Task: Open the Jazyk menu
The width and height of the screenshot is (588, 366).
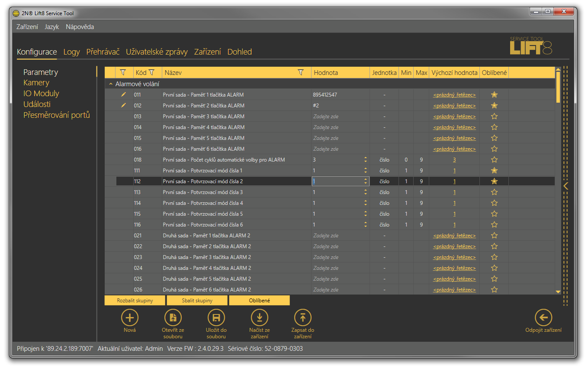Action: click(51, 27)
